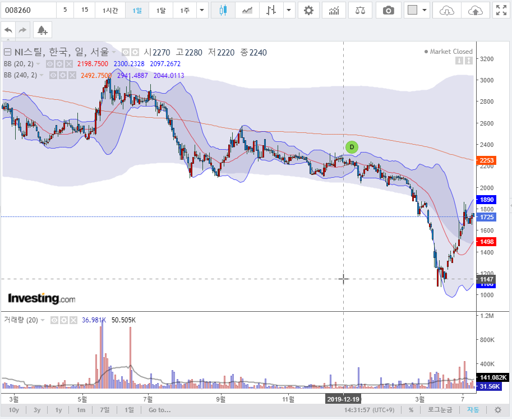
Task: Select the 1주 weekly interval
Action: click(x=185, y=11)
